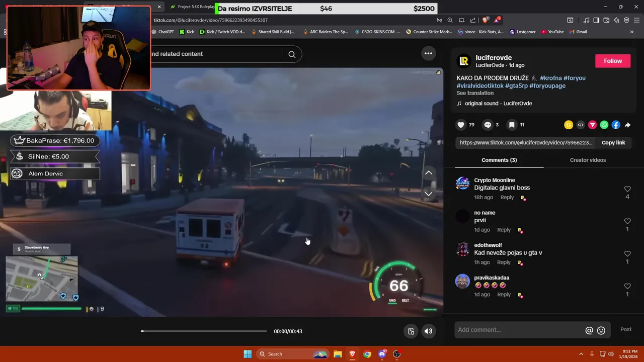The width and height of the screenshot is (644, 362).
Task: Toggle the browser sidebar panel icon
Action: coord(596,20)
